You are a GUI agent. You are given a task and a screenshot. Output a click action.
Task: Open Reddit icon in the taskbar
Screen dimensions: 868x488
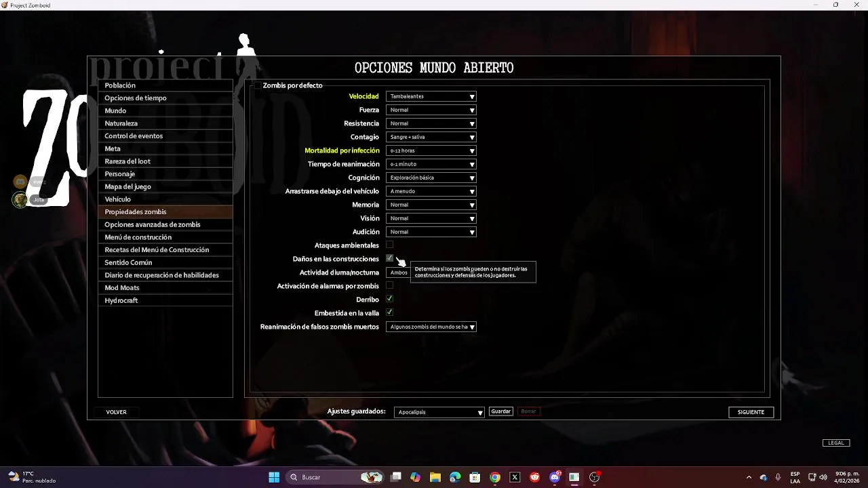[x=535, y=477]
